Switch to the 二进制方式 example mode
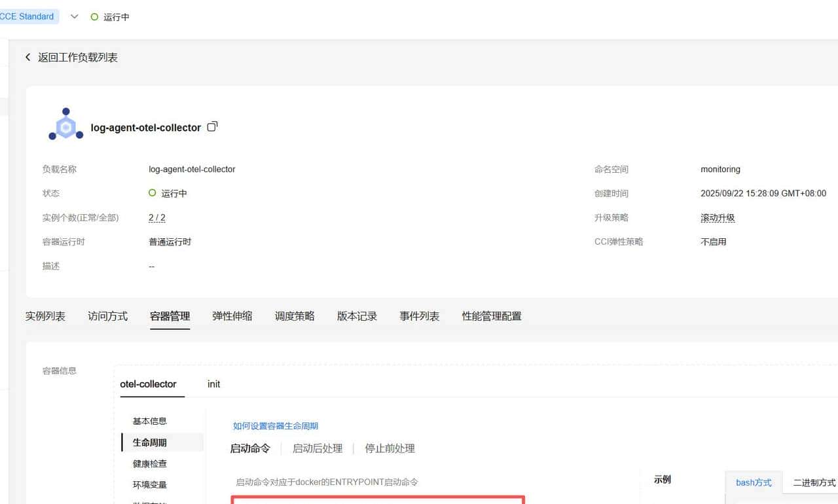Viewport: 838px width, 504px height. [x=812, y=482]
